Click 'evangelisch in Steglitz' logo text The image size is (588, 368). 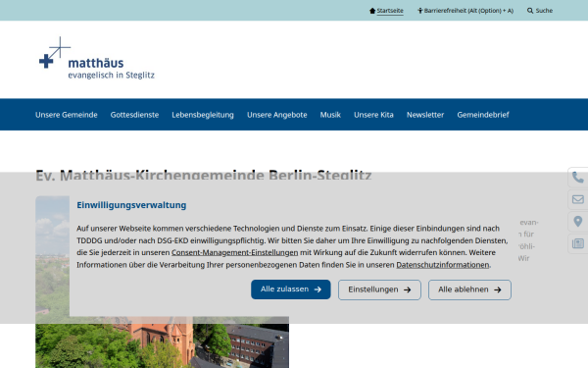click(112, 76)
